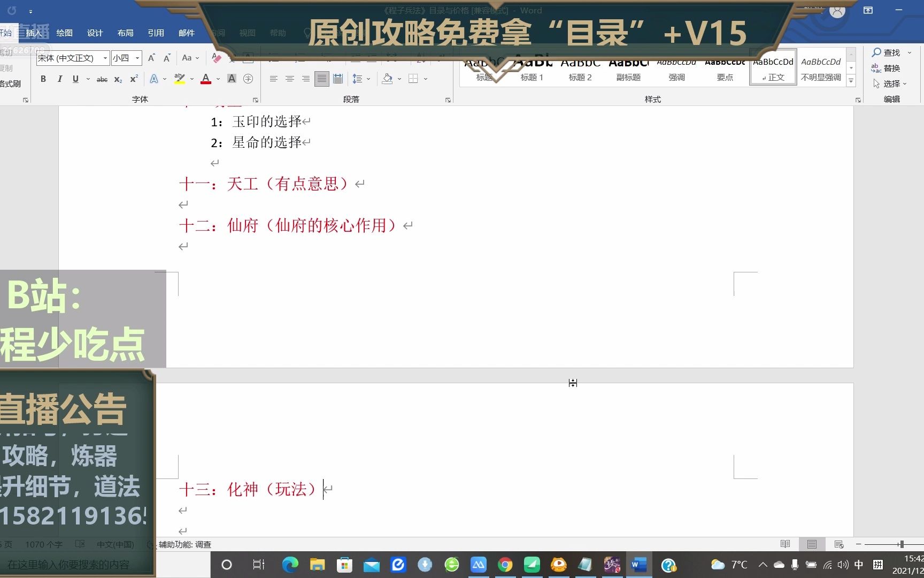Toggle subscript formatting
The image size is (924, 578).
coord(118,79)
